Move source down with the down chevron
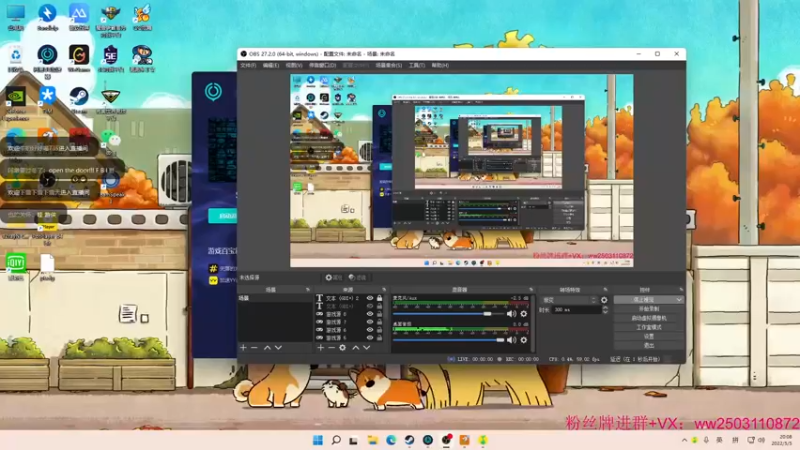Screen dimensions: 800x450 click(x=366, y=347)
